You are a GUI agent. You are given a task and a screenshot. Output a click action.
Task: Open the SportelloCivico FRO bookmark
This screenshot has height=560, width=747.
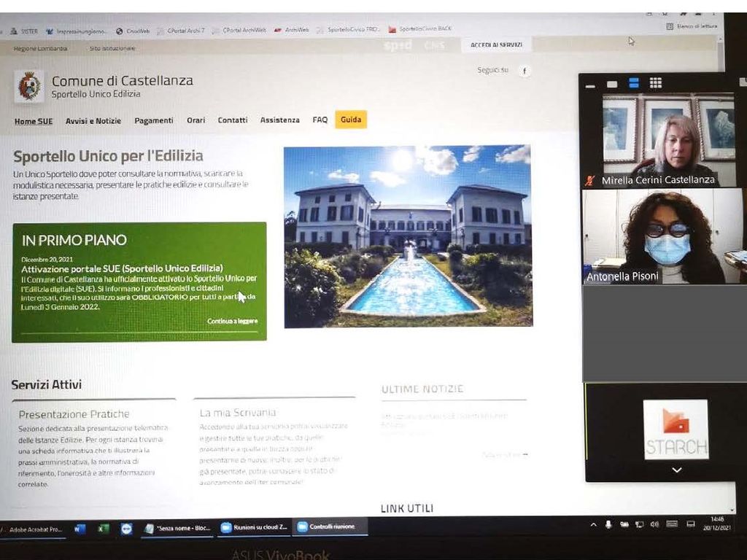coord(347,29)
